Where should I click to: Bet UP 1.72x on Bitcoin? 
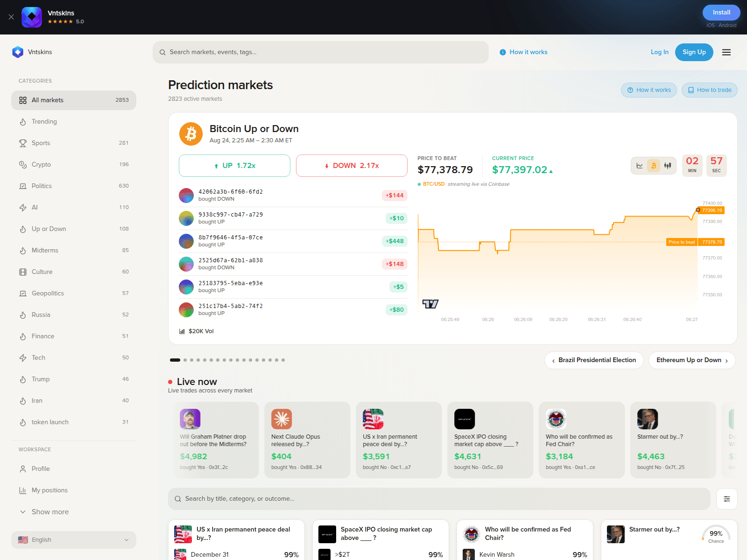click(x=234, y=166)
